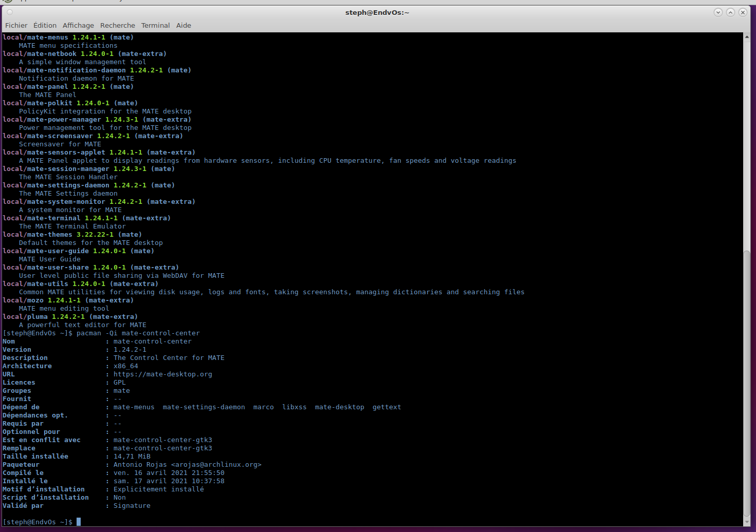756x532 pixels.
Task: Open the Aide menu
Action: click(x=183, y=25)
